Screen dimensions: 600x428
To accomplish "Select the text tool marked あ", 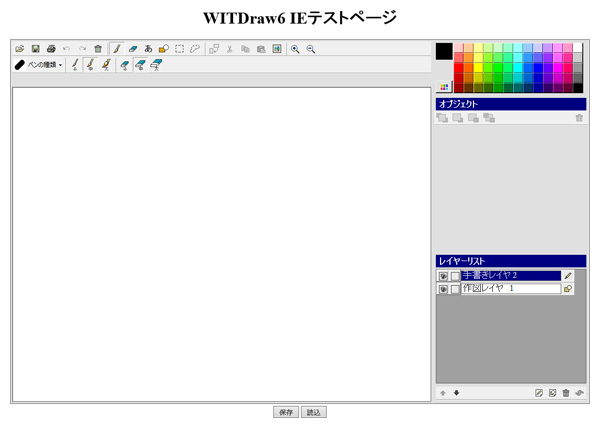I will tap(148, 49).
